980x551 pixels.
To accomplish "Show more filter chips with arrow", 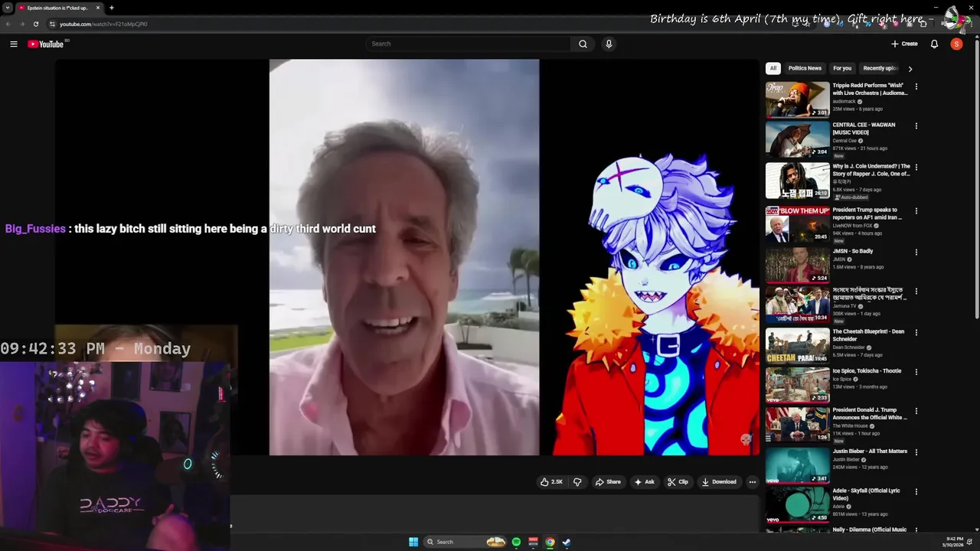I will [910, 68].
